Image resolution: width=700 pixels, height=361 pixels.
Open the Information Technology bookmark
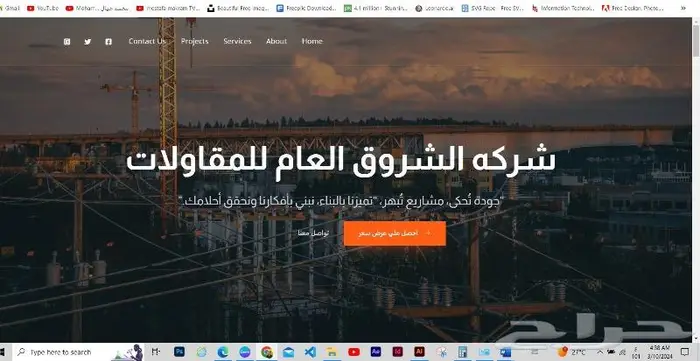(x=563, y=8)
